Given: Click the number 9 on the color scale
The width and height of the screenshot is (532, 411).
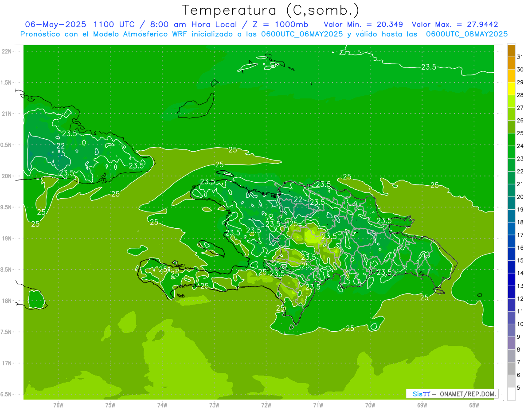Looking at the screenshot, I should pos(518,337).
